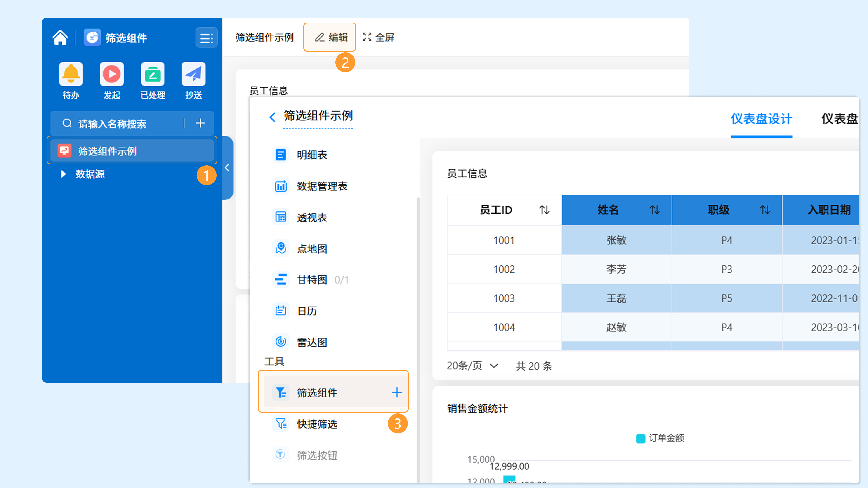Select the 明细表 component icon
The width and height of the screenshot is (868, 488).
click(281, 155)
